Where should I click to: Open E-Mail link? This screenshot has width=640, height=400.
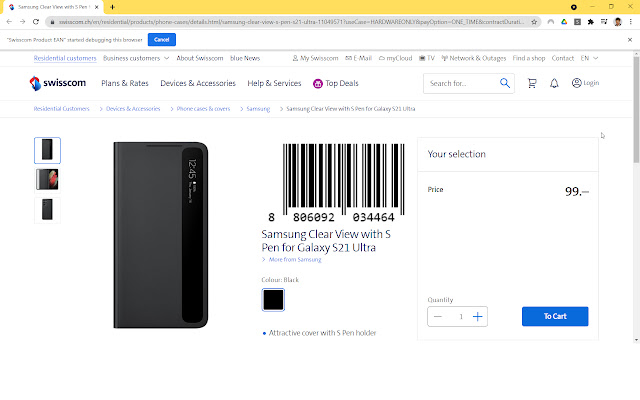click(x=358, y=58)
